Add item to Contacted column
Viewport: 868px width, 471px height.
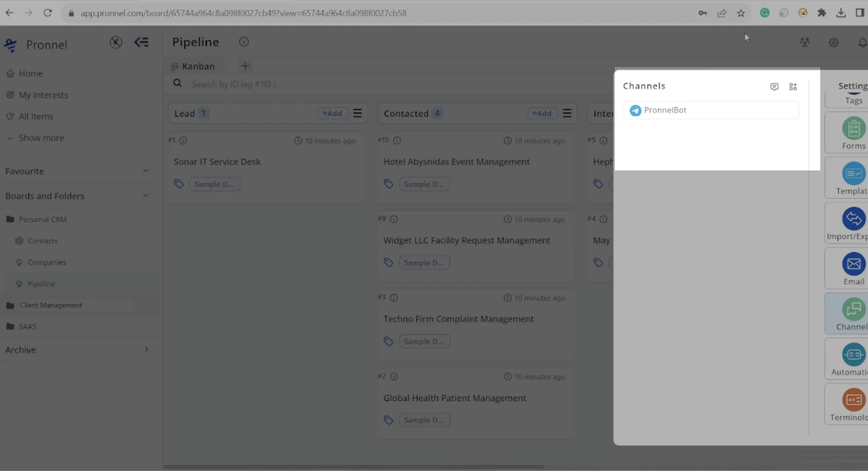pyautogui.click(x=542, y=114)
